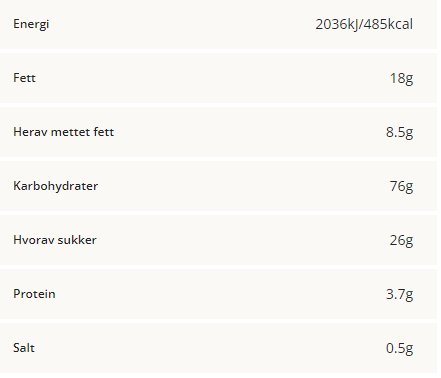
Task: Click the Herav mettet fett label
Action: pos(64,132)
